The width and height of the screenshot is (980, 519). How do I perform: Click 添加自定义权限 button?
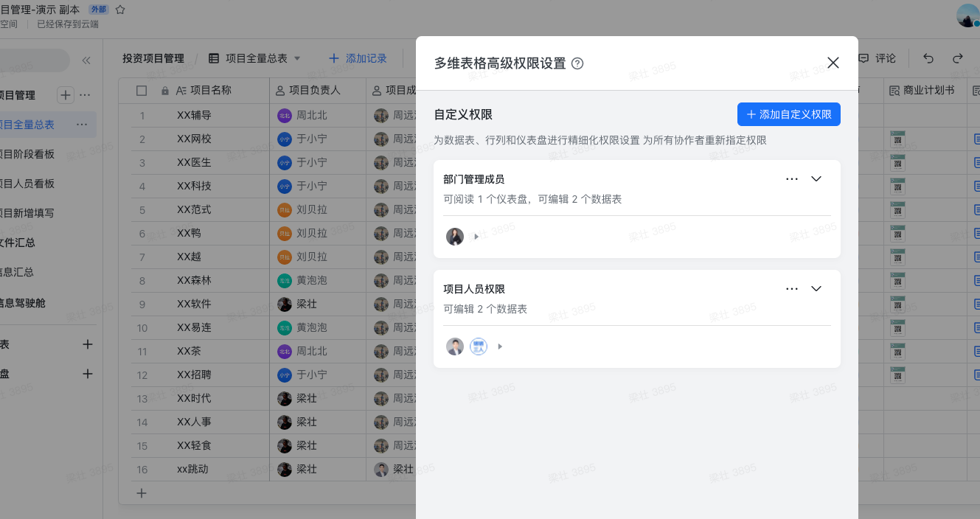[788, 114]
